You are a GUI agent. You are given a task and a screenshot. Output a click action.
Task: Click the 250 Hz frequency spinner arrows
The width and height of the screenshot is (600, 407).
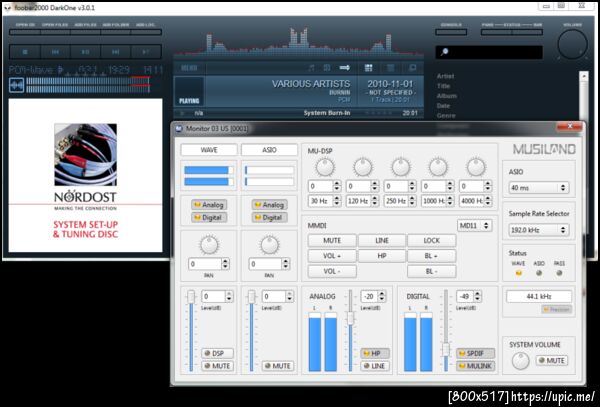click(412, 201)
